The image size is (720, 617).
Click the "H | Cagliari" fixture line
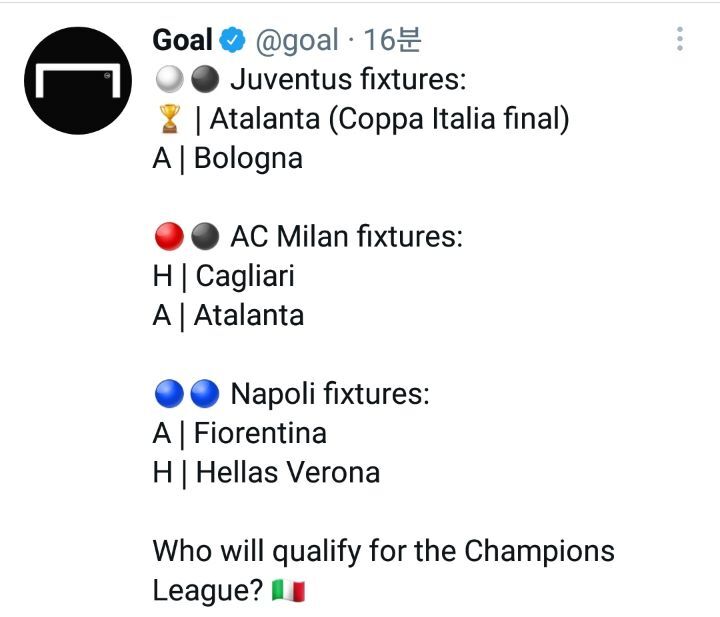tap(224, 276)
